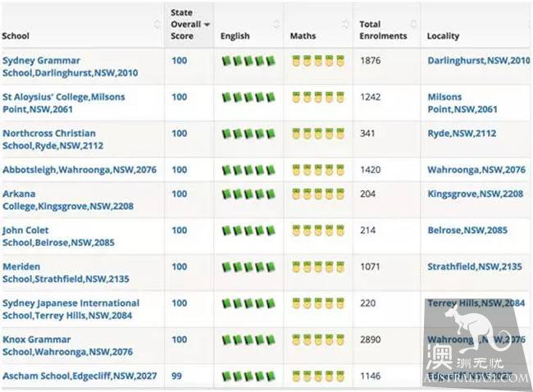
Task: Click English book rating in Northcross Christian row
Action: [x=248, y=134]
